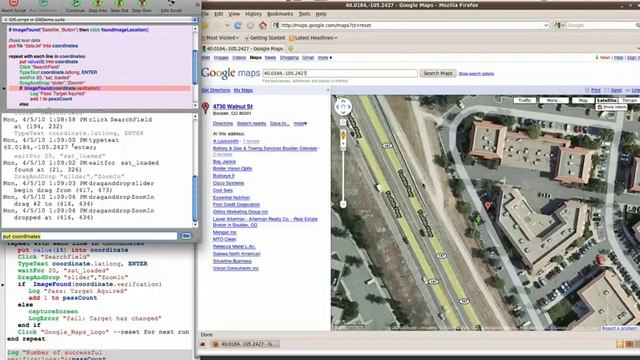Click the Abort Script toolbar icon
The height and width of the screenshot is (360, 640).
click(13, 3)
